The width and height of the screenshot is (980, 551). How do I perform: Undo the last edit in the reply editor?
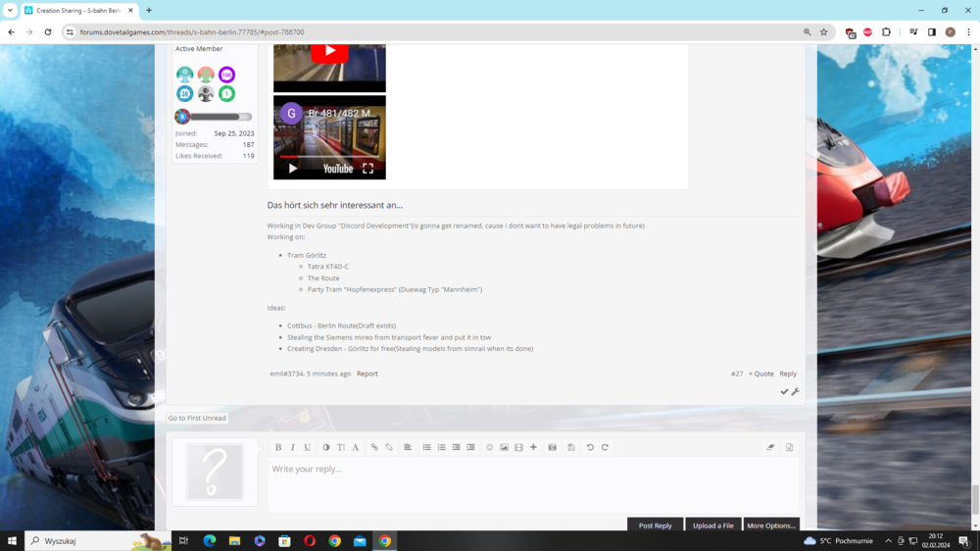pyautogui.click(x=590, y=447)
